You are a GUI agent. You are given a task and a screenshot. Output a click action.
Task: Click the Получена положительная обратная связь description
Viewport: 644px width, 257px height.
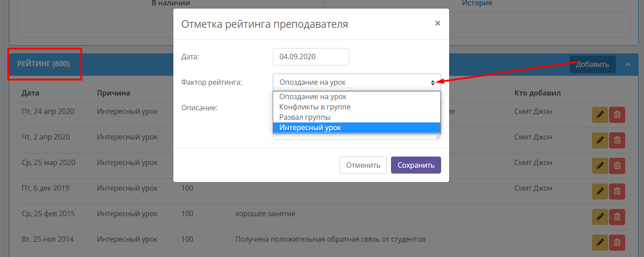click(x=330, y=239)
